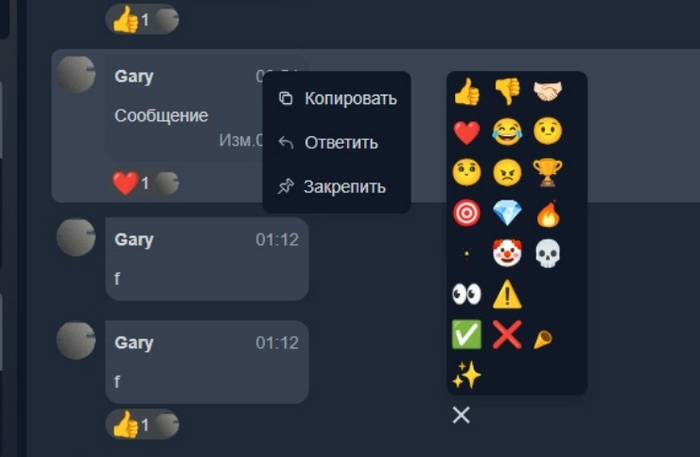Screen dimensions: 700x457
Task: Select the trophy emoji reaction
Action: click(x=548, y=172)
